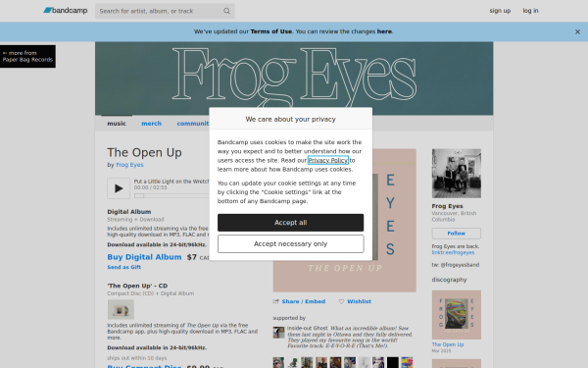588x368 pixels.
Task: Click the discography heading
Action: click(449, 280)
